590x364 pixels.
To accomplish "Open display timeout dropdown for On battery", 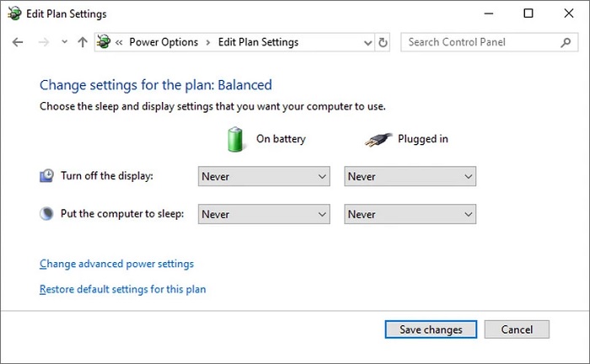I will (263, 177).
